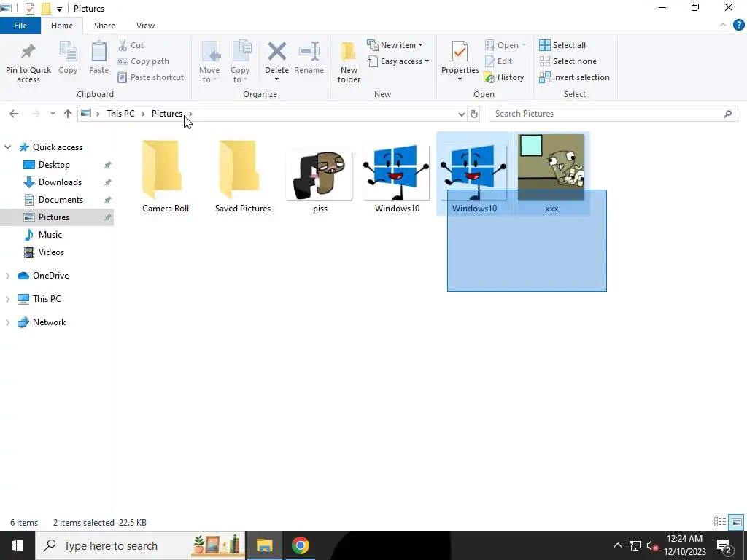Open the Windows Start menu
Viewport: 747px width, 560px height.
point(18,545)
